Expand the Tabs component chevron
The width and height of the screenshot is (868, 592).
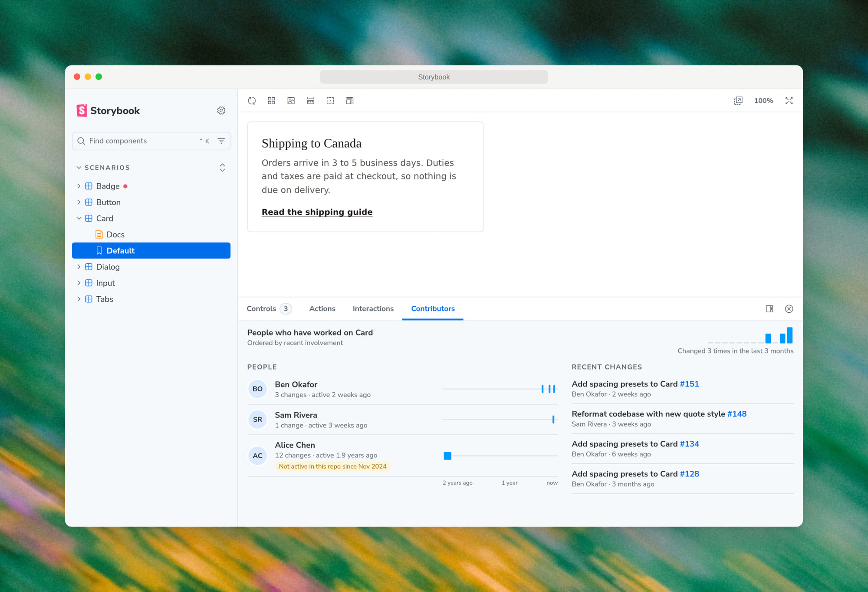coord(79,299)
